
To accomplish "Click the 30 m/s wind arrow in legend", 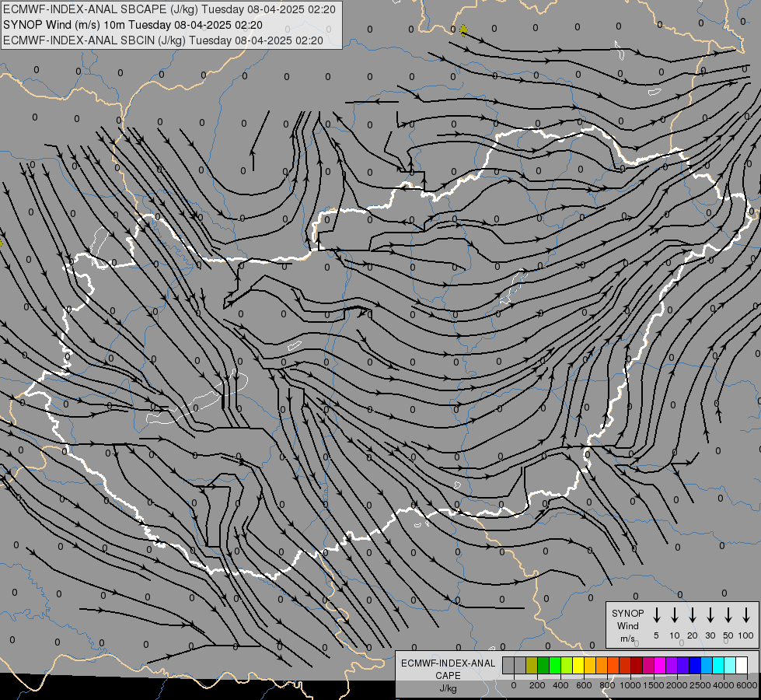I will (710, 615).
